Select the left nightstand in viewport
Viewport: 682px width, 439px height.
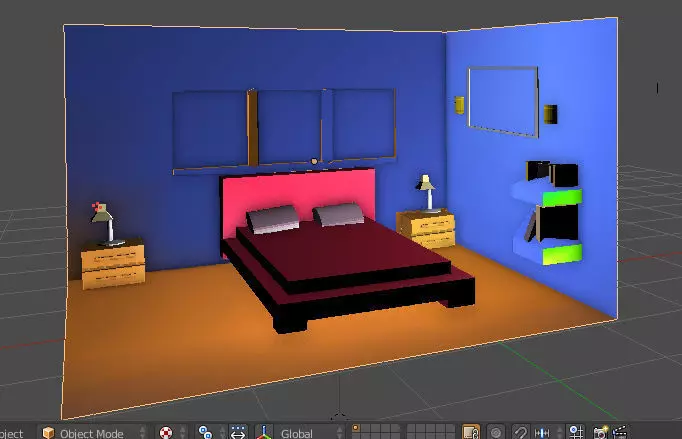click(x=113, y=265)
